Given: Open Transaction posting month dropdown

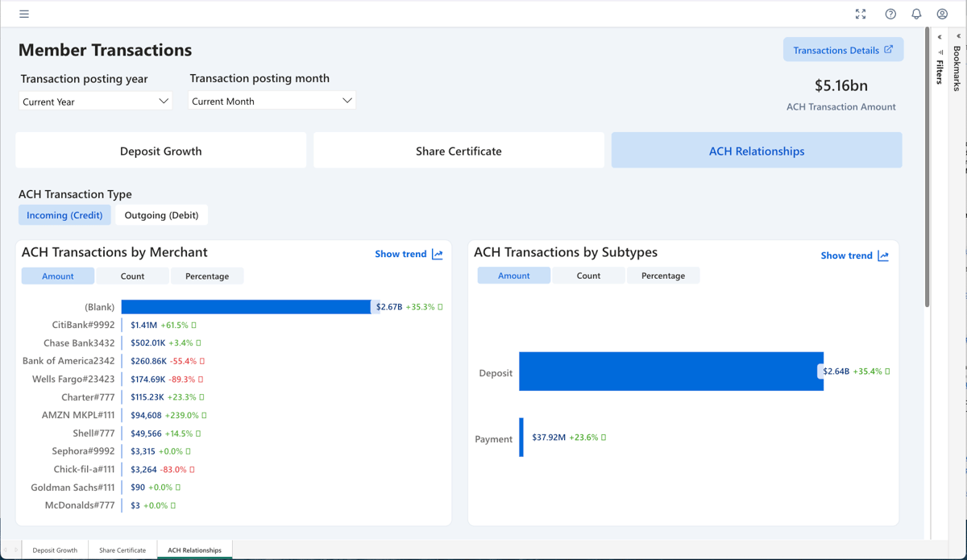Looking at the screenshot, I should pyautogui.click(x=272, y=101).
